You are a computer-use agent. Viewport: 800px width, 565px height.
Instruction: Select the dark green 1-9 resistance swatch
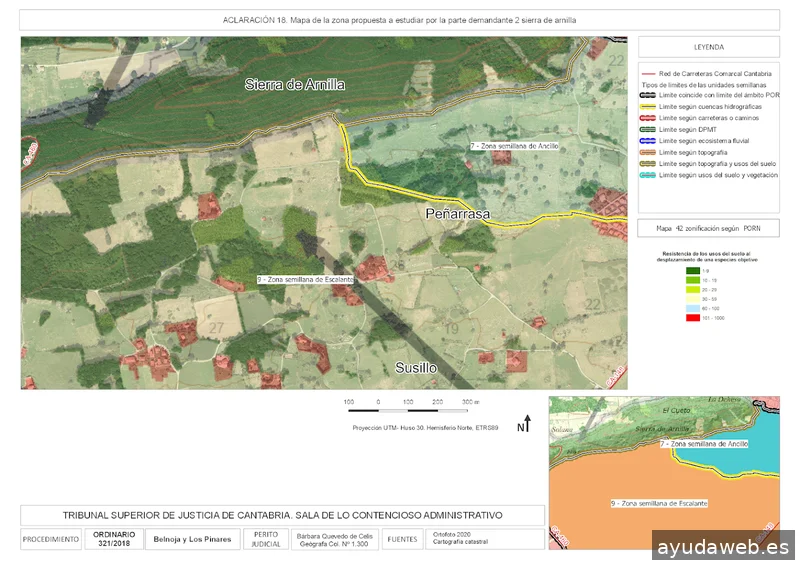click(693, 271)
